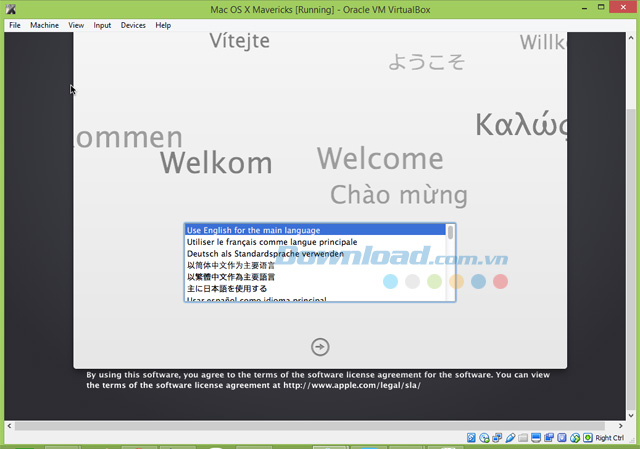Open the Input menu
Viewport: 640px width, 449px height.
pyautogui.click(x=102, y=25)
